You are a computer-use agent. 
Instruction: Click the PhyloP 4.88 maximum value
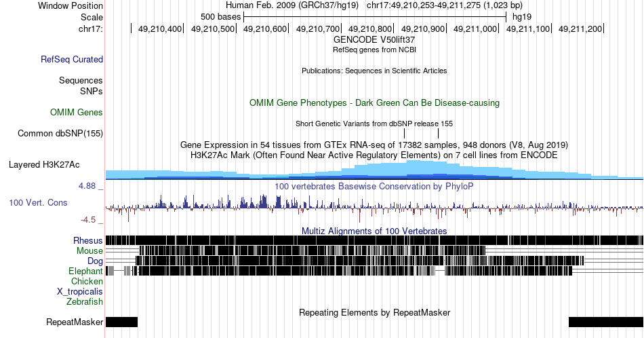point(87,186)
